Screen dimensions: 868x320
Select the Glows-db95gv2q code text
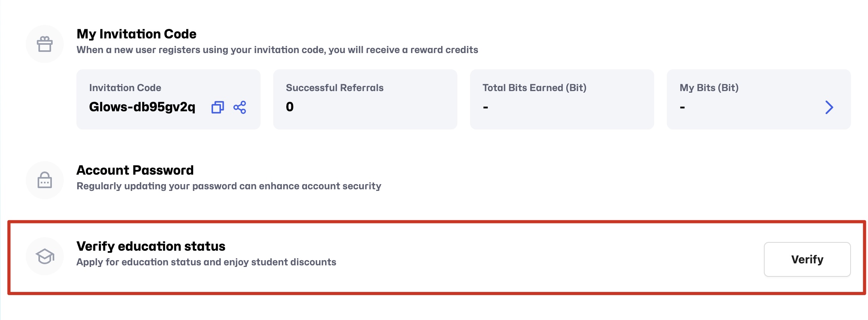pyautogui.click(x=142, y=107)
